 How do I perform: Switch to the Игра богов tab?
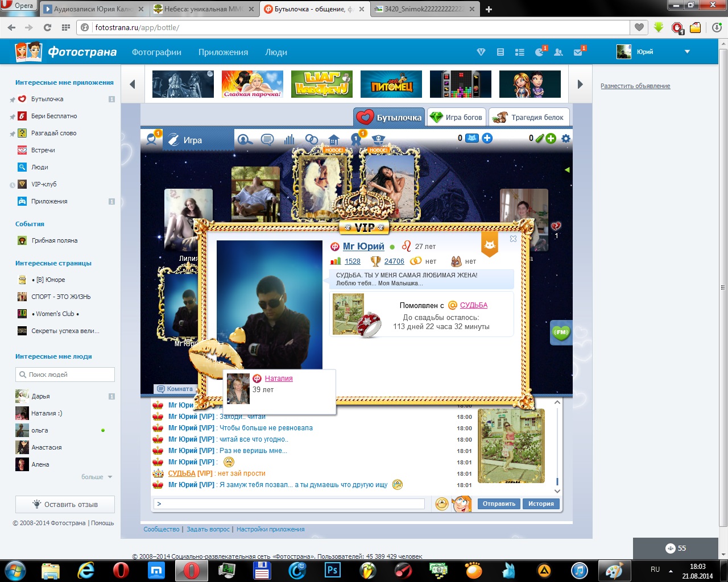tap(457, 117)
